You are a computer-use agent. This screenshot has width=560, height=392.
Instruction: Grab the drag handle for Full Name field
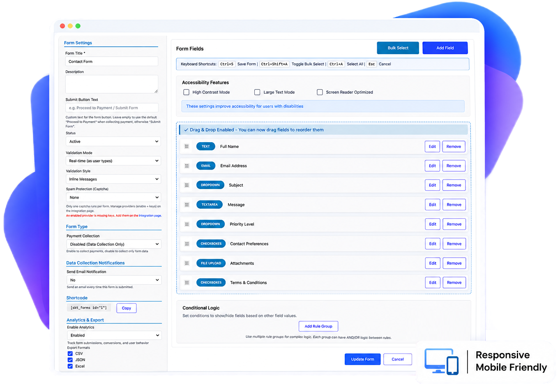tap(187, 146)
